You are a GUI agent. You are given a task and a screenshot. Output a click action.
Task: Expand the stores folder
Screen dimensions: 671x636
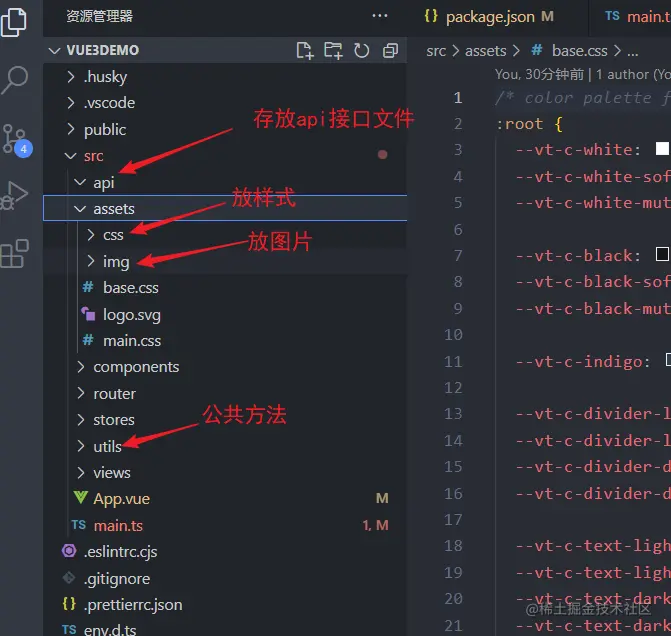point(80,420)
